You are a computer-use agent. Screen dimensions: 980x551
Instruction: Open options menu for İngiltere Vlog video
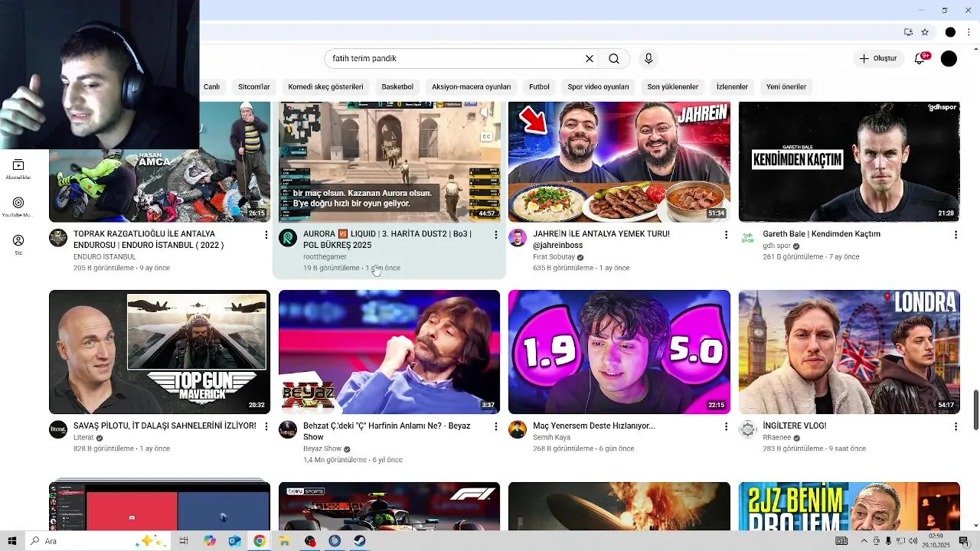955,426
